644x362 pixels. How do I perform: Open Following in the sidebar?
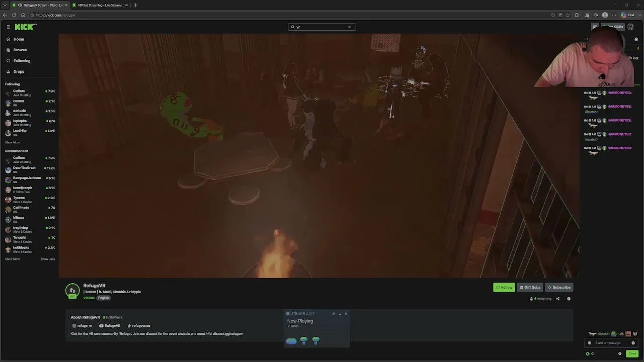point(22,61)
